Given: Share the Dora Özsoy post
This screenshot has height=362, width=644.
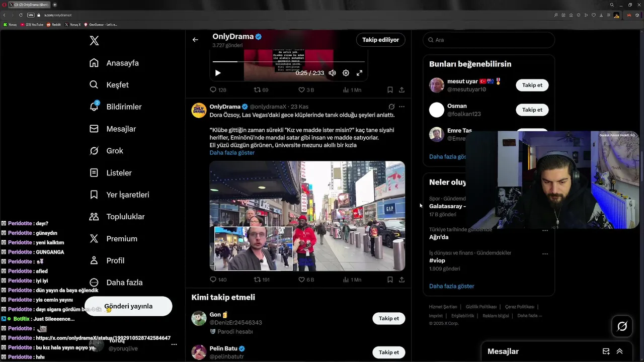Looking at the screenshot, I should 401,280.
